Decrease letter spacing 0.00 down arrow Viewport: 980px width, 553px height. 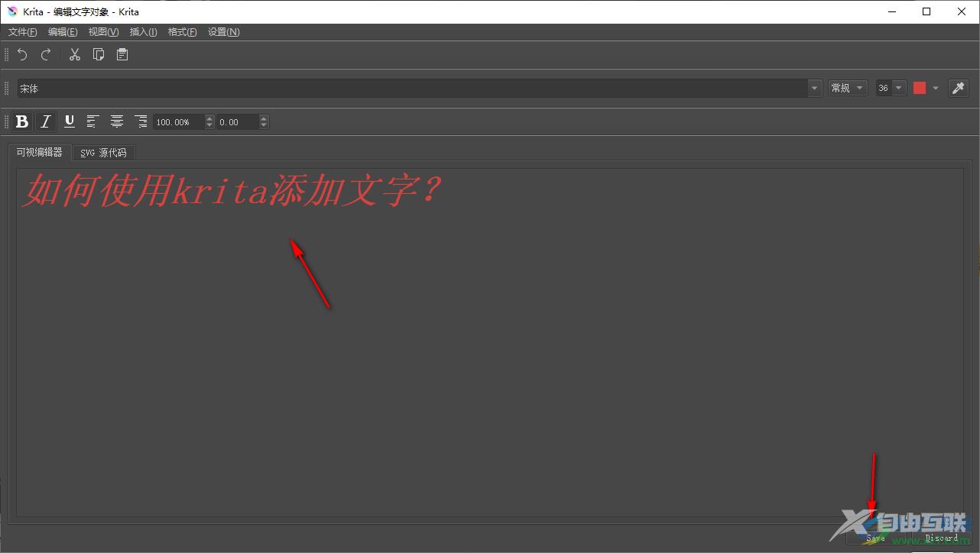tap(264, 125)
